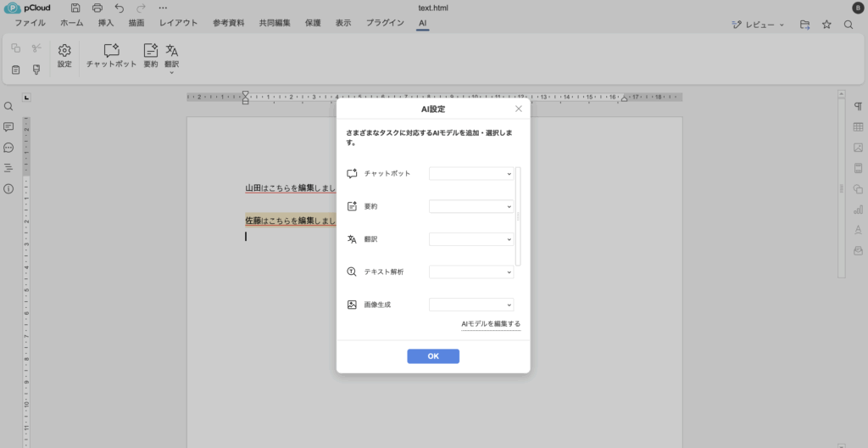The width and height of the screenshot is (868, 448).
Task: Open the レビュー mode dropdown
Action: [758, 25]
